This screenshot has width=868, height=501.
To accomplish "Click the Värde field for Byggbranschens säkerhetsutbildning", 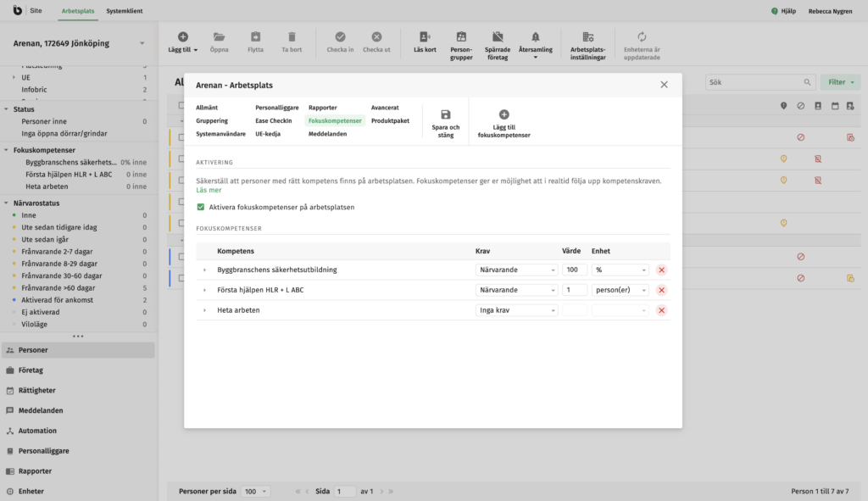I will click(x=575, y=270).
